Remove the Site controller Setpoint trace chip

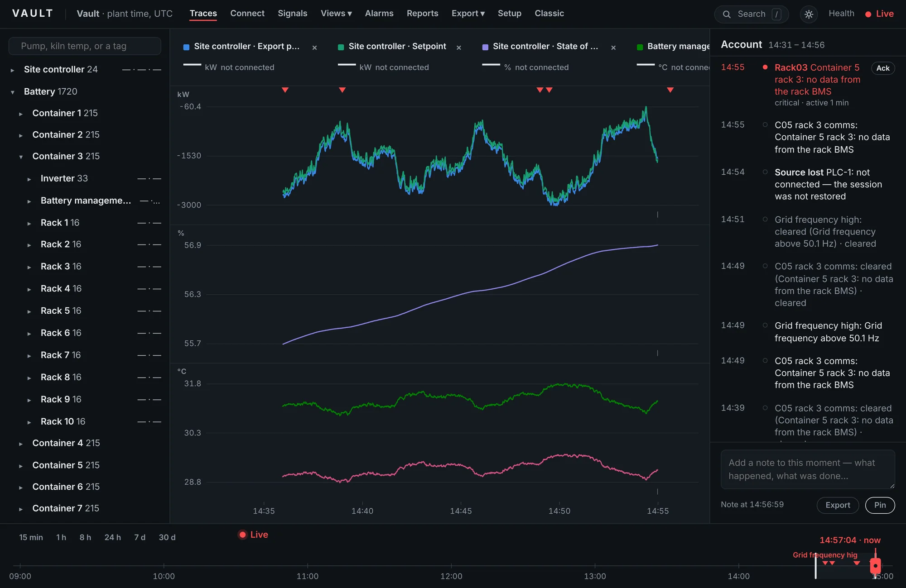coord(458,48)
